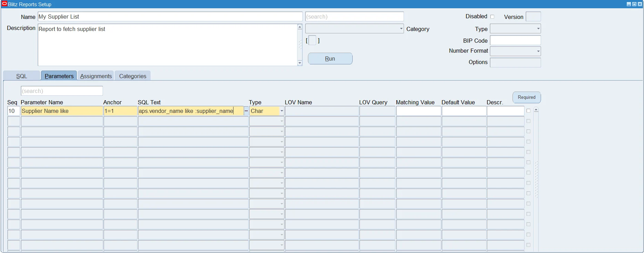Viewport: 644px width, 253px height.
Task: Click the parameters list scrollbar up arrow
Action: pos(536,110)
